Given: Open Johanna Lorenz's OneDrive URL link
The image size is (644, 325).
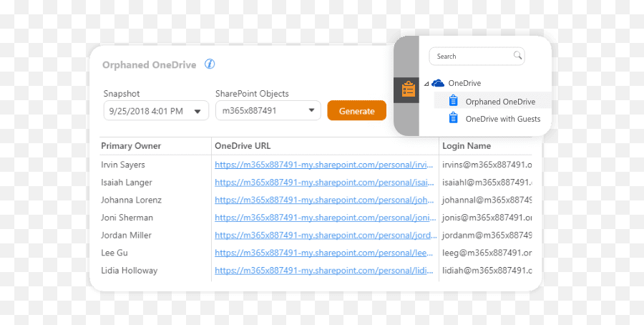Looking at the screenshot, I should tap(324, 200).
